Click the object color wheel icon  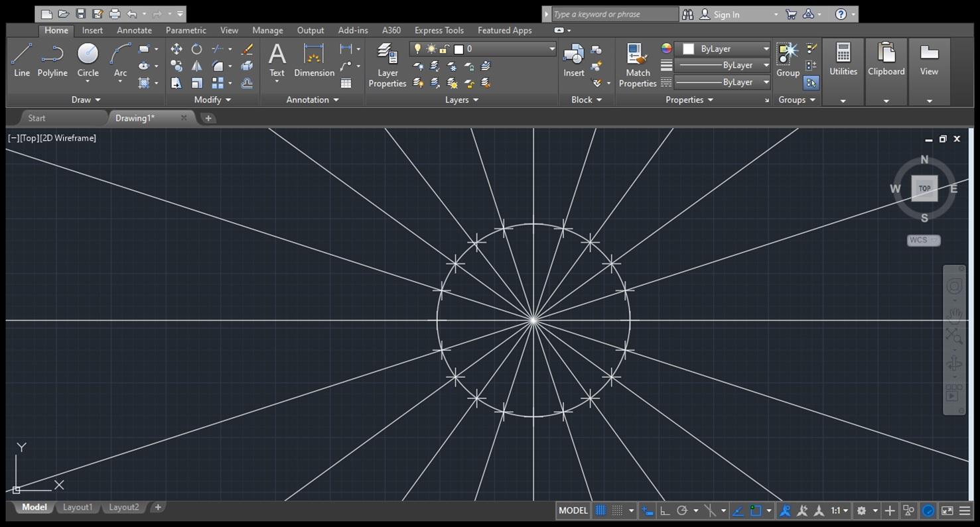666,48
